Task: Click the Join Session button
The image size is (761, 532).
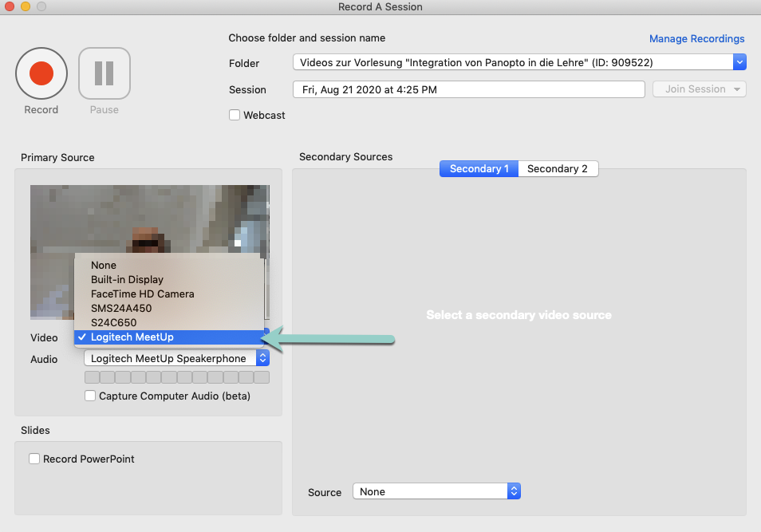Action: point(700,89)
